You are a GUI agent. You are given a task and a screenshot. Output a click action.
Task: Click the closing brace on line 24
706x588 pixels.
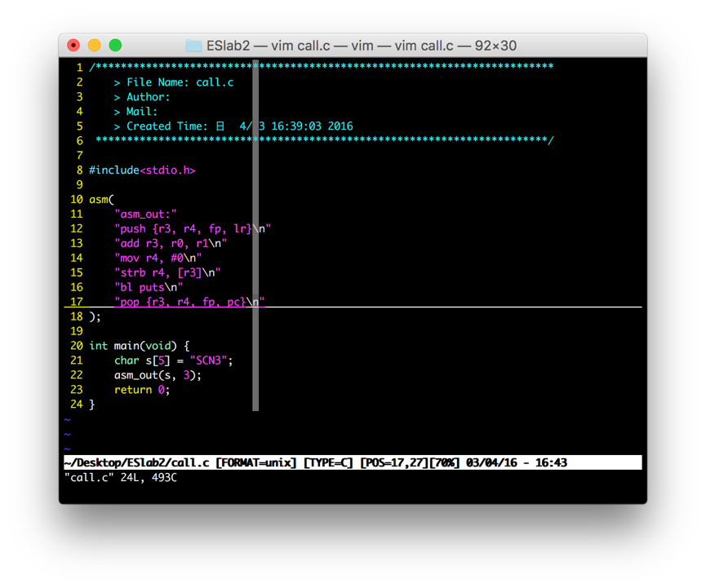[x=92, y=405]
